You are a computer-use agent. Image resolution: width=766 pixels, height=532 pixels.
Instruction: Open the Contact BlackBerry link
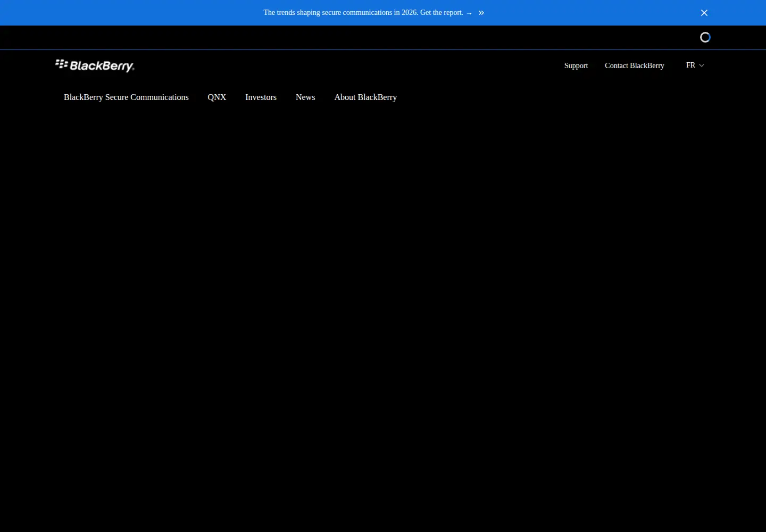click(635, 65)
